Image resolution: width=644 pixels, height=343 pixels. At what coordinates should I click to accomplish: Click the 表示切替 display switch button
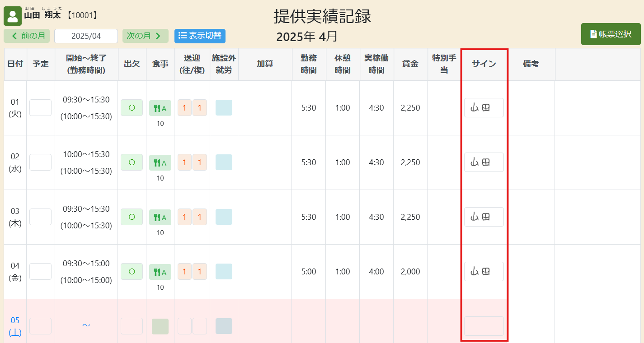coord(200,36)
